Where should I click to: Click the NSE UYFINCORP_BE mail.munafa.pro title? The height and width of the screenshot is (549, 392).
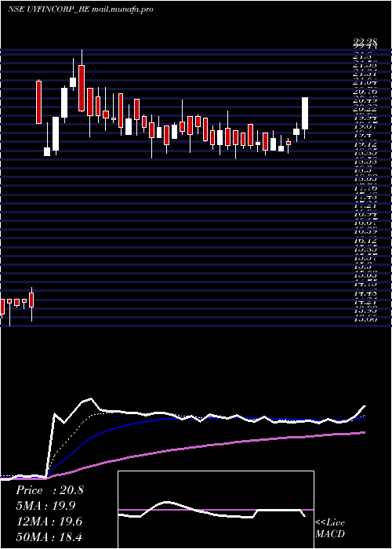[81, 9]
